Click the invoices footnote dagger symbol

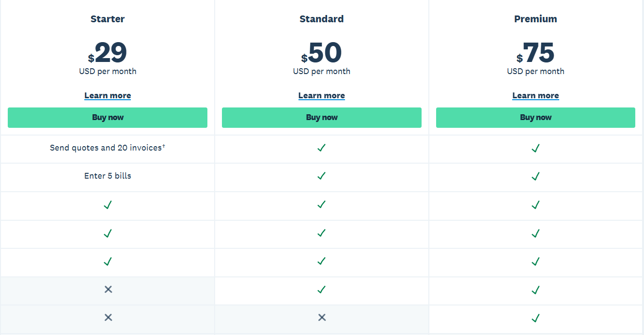tap(164, 145)
